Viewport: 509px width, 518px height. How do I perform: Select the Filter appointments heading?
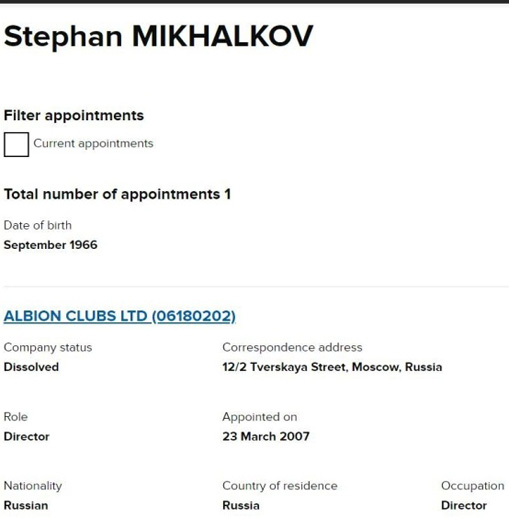point(74,116)
